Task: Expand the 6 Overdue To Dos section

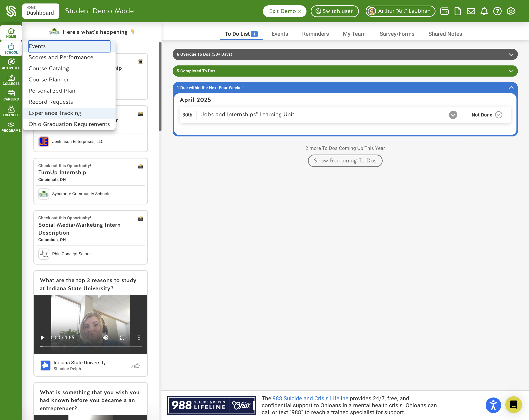Action: point(345,54)
